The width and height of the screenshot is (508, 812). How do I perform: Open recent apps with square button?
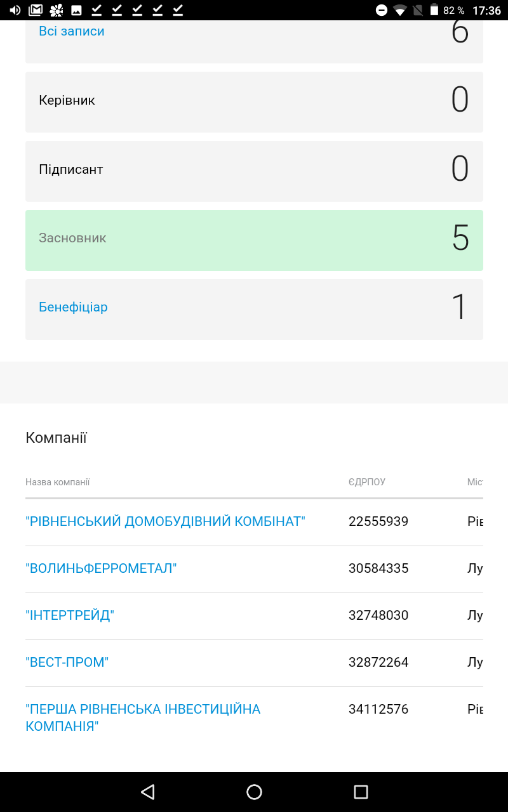point(361,792)
